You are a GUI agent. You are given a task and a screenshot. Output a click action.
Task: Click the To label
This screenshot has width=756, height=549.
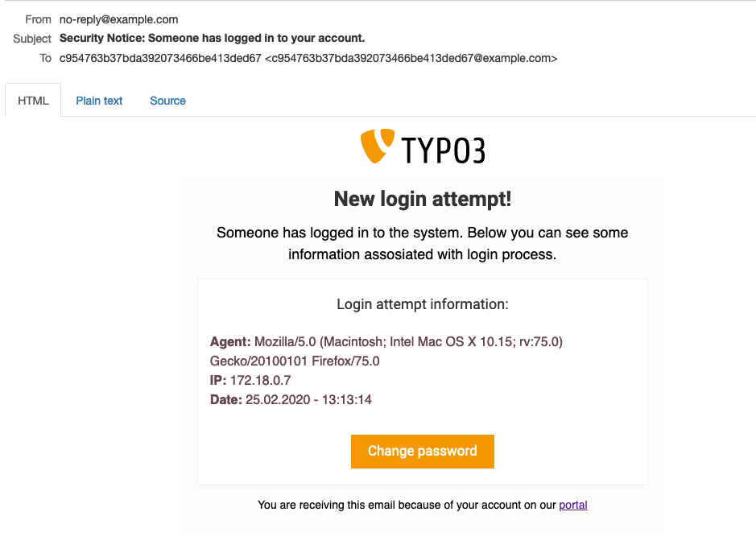coord(45,58)
